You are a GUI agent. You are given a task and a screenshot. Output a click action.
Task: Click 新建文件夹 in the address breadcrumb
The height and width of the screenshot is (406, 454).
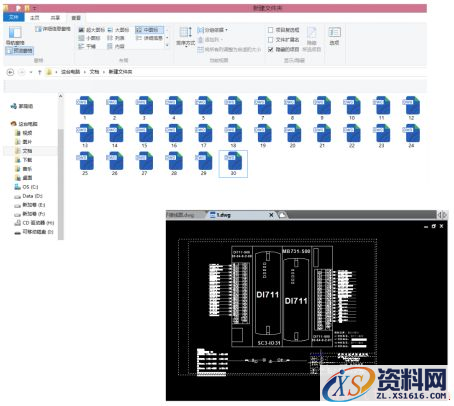120,72
